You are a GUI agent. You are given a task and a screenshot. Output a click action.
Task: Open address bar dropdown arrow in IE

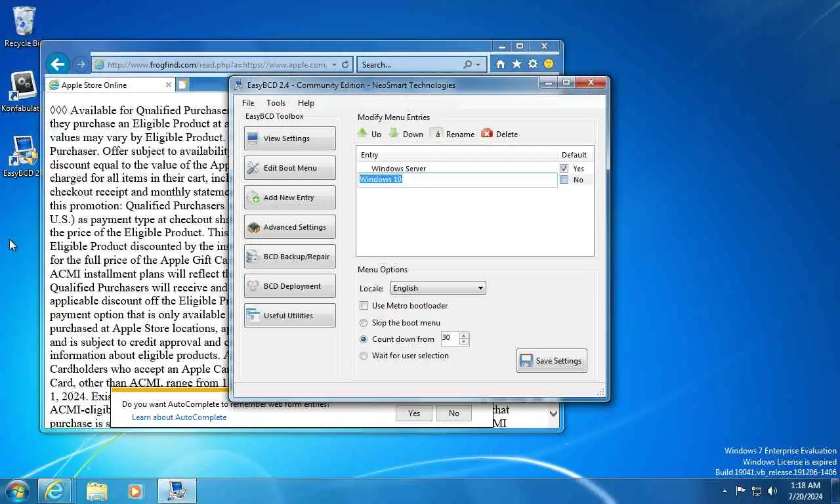pos(334,64)
